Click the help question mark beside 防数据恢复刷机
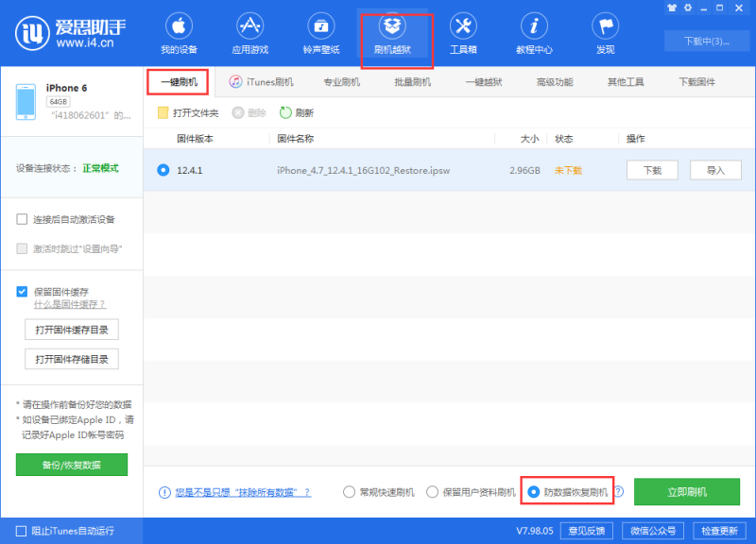The height and width of the screenshot is (544, 756). tap(619, 491)
